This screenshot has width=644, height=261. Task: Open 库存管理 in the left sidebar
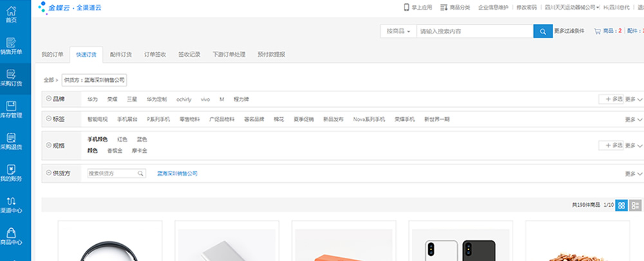[x=12, y=110]
